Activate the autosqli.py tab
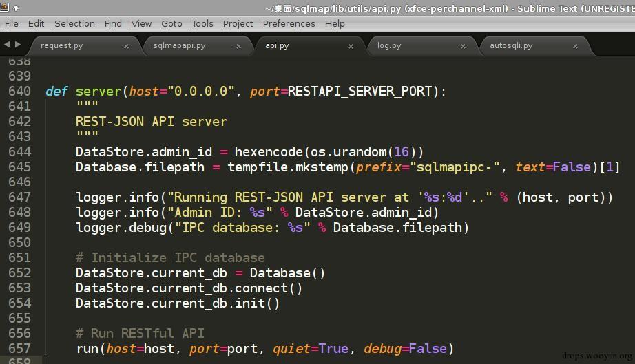 tap(511, 46)
